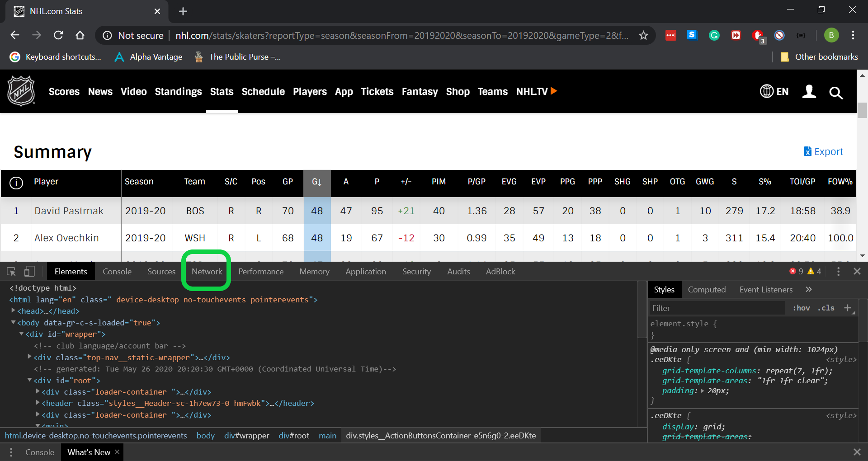Viewport: 868px width, 461px height.
Task: Click the Styles filter input field
Action: pyautogui.click(x=717, y=308)
